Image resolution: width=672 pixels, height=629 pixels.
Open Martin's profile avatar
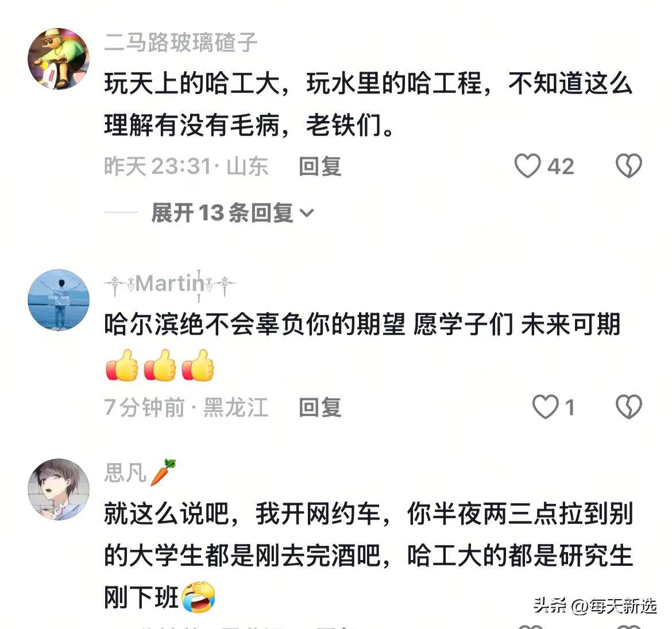point(58,300)
